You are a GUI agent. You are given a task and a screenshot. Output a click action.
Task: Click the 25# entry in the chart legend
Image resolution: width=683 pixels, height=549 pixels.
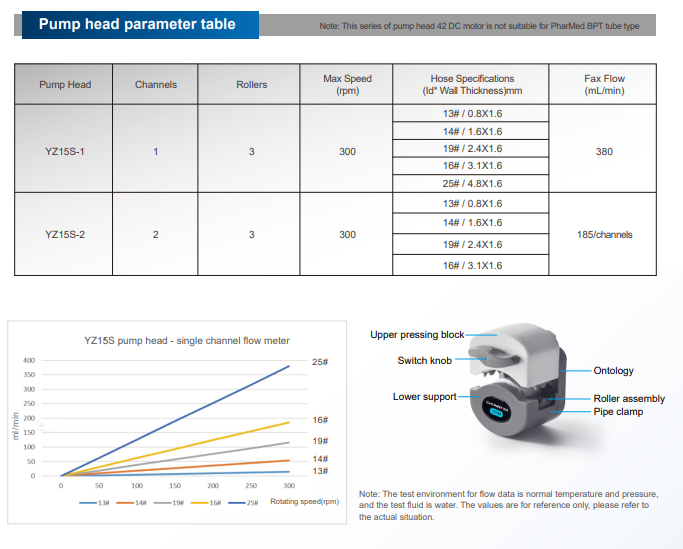click(x=243, y=503)
